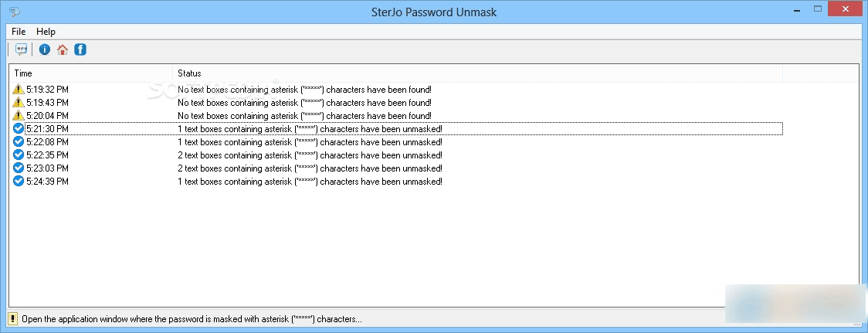Click the checkmark icon beside 5:24:39 PM
Viewport: 868px width, 333px height.
point(19,182)
